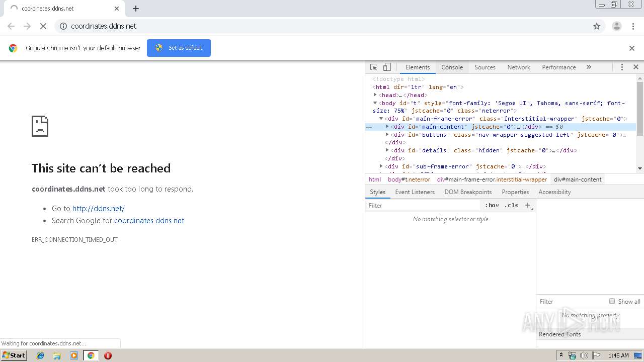
Task: Click the system clock 1:45 AM
Action: pyautogui.click(x=618, y=355)
